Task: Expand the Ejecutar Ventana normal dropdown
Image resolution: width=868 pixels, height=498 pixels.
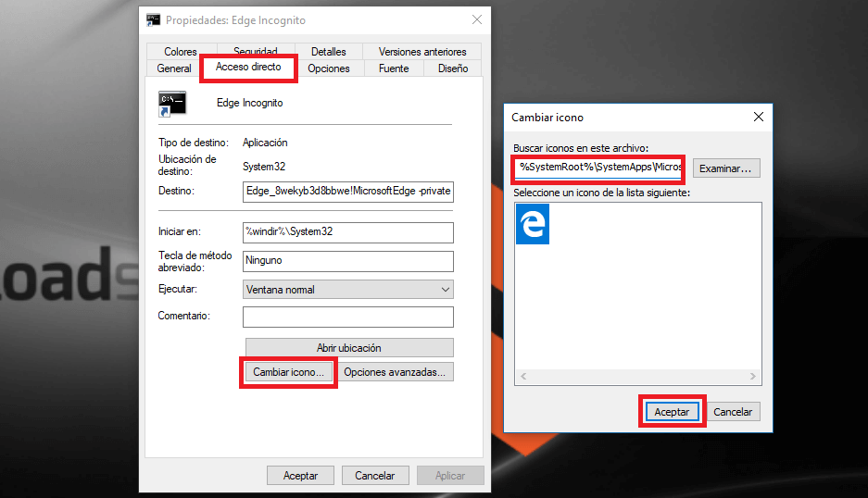Action: [x=348, y=290]
